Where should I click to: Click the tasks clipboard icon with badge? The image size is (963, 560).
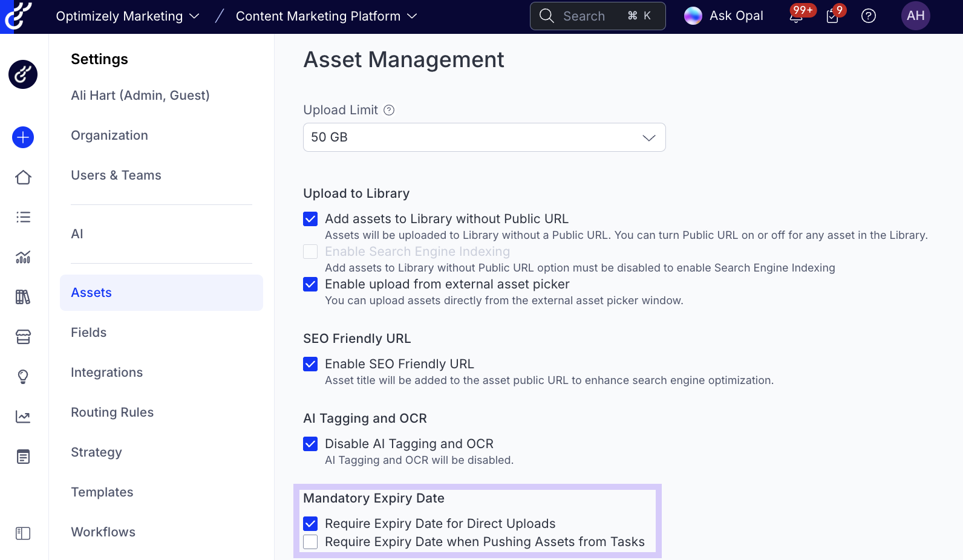click(832, 16)
